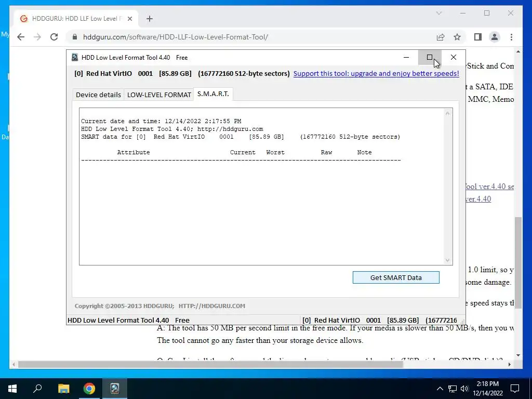Minimize the Chrome window
The height and width of the screenshot is (399, 532).
(463, 13)
